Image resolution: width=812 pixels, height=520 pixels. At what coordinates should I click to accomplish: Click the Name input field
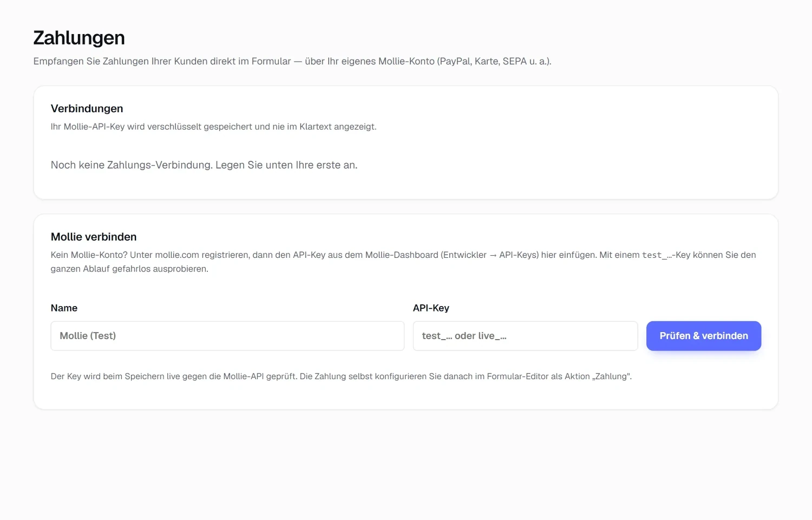coord(227,336)
